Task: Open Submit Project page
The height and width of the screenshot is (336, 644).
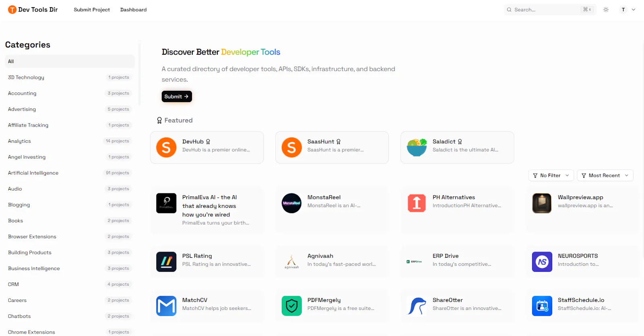Action: (92, 10)
